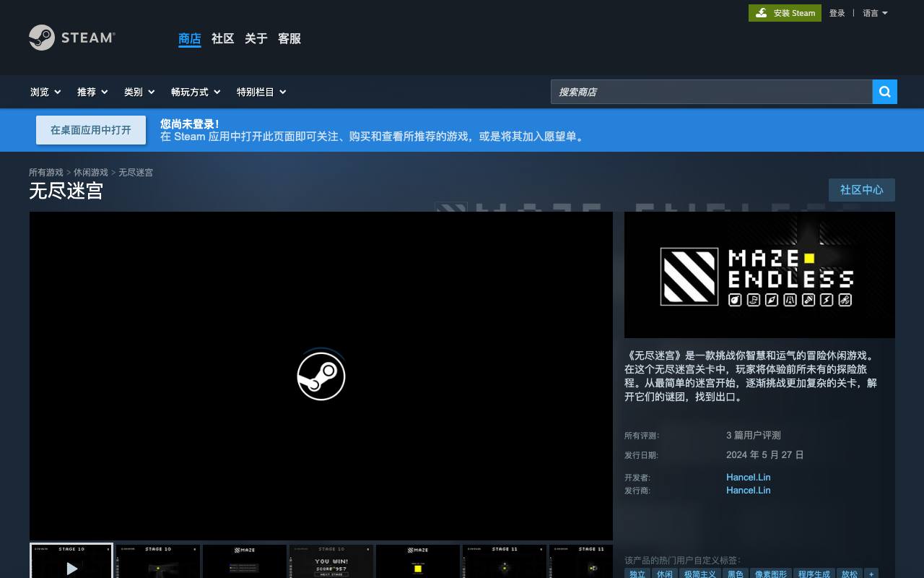Expand the 特别栏目 menu
Viewport: 924px width, 578px height.
pyautogui.click(x=261, y=92)
